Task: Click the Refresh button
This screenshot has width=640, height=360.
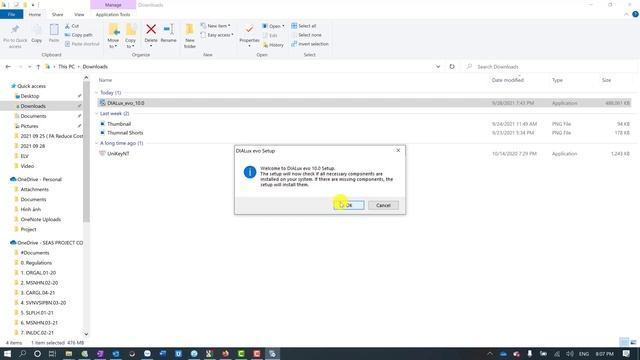Action: [x=452, y=67]
